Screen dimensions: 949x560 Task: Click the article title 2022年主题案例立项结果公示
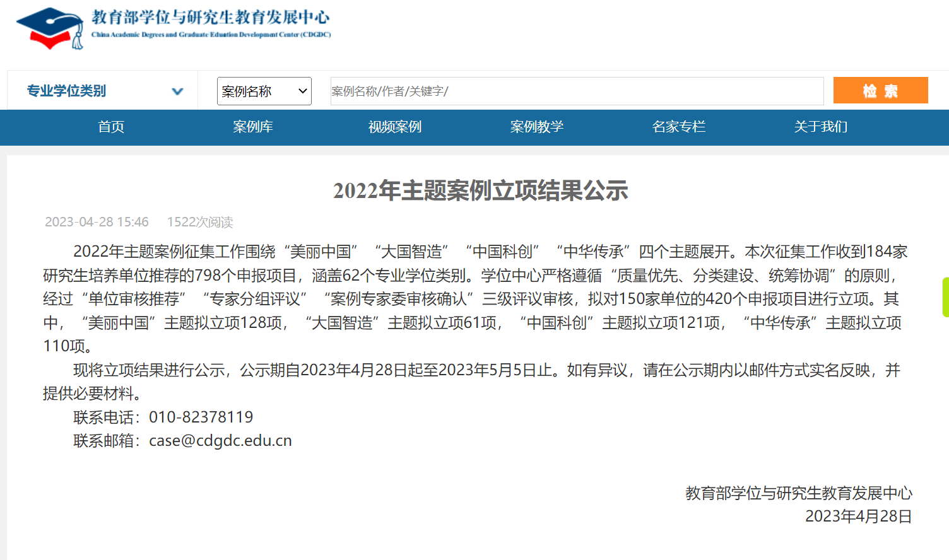480,190
